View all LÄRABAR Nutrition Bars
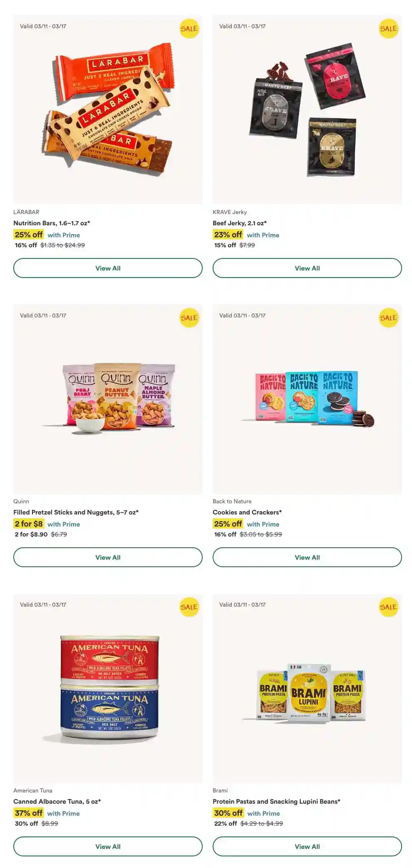Viewport: 412px width, 868px height. coord(108,268)
